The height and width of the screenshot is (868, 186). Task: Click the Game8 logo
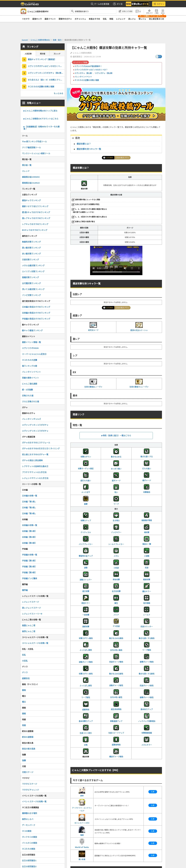[x=30, y=4]
